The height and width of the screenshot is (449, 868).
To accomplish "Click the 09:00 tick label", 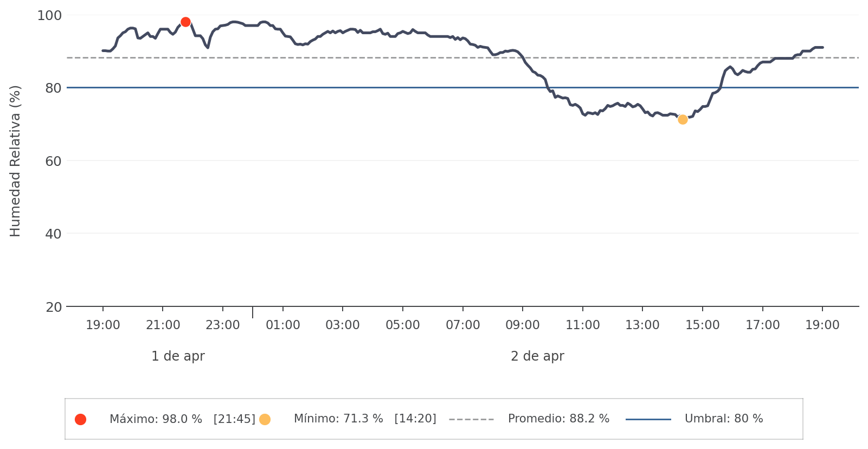I will coord(523,325).
